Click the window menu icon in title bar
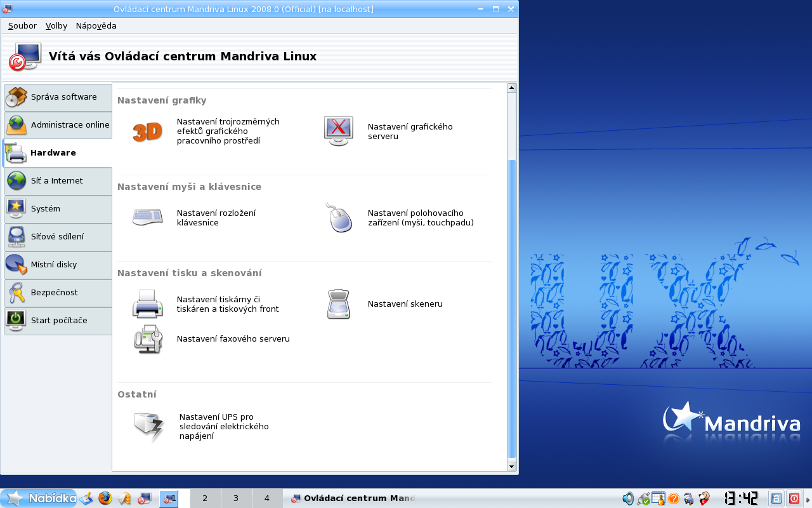 (x=8, y=9)
